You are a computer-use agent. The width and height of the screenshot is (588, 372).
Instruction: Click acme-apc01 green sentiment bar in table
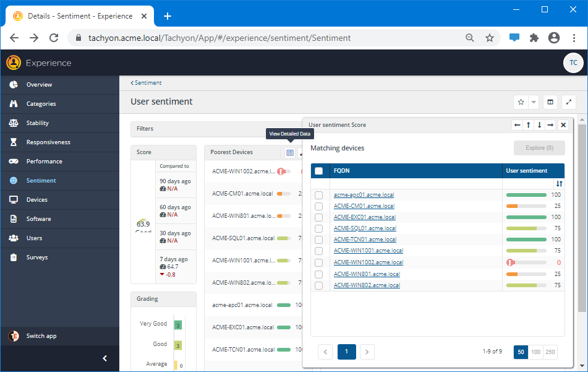526,195
